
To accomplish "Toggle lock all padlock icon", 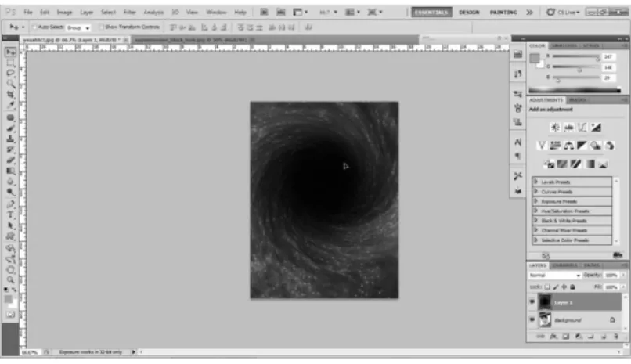I will click(572, 287).
